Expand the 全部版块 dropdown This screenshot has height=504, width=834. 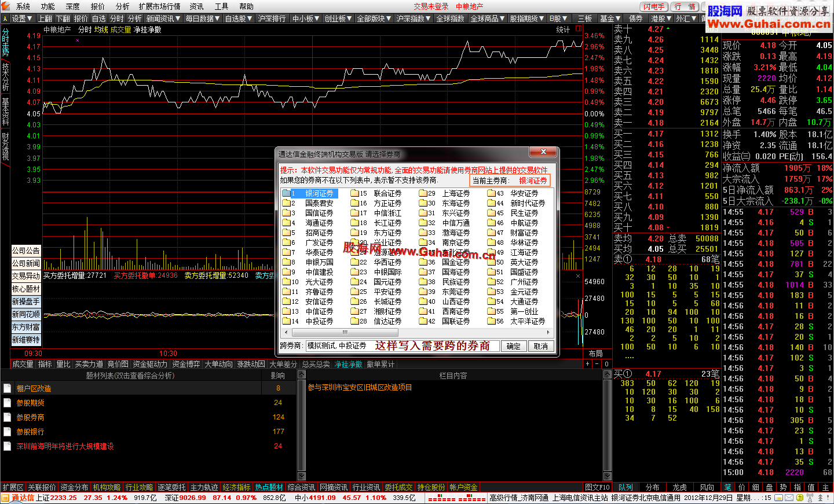[374, 19]
